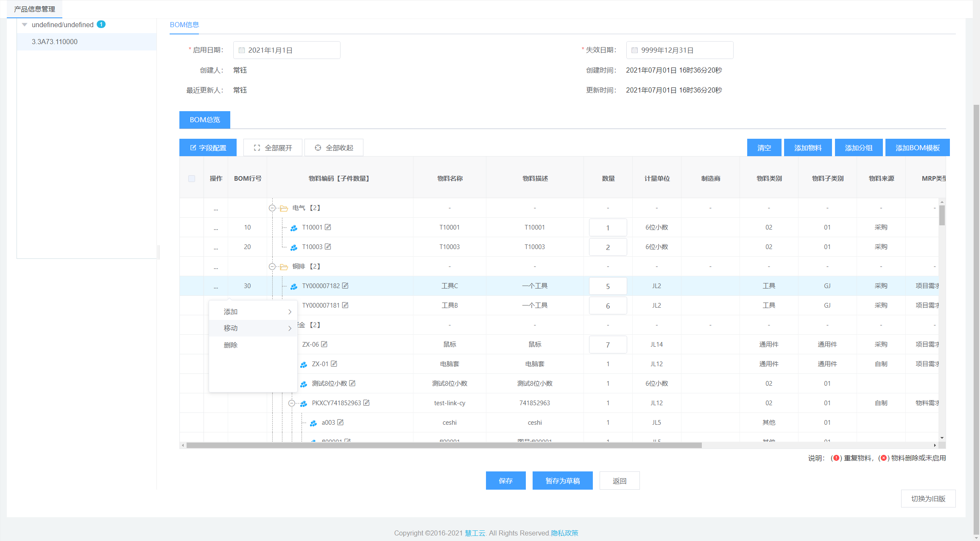Click folder icon of 电气 group
Screen dimensions: 980x541
coord(284,208)
